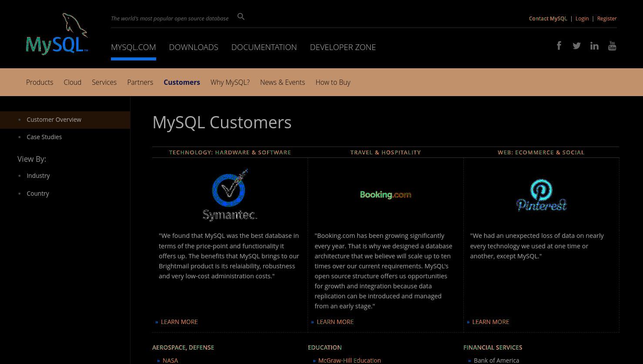Screen dimensions: 643x364
Task: Open the NASA customer link
Action: tap(170, 361)
